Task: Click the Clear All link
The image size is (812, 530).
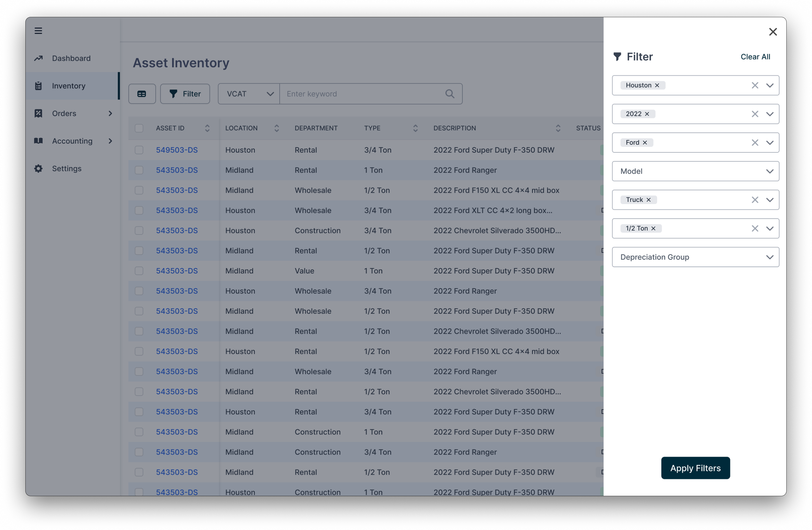Action: click(755, 57)
